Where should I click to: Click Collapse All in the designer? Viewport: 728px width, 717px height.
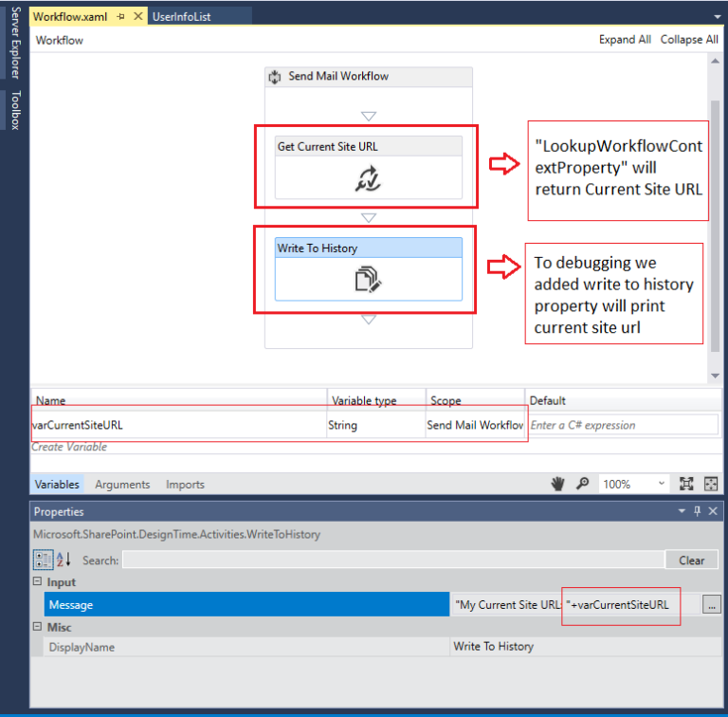click(x=689, y=40)
